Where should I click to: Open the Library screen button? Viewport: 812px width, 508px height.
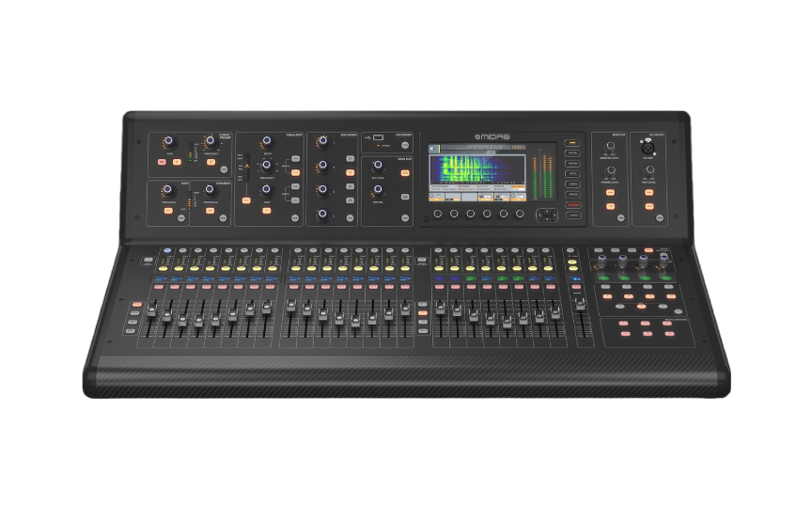572,184
